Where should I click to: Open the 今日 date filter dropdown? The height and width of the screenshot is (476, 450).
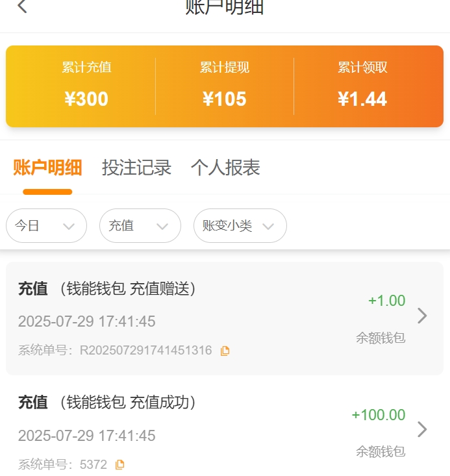point(46,226)
